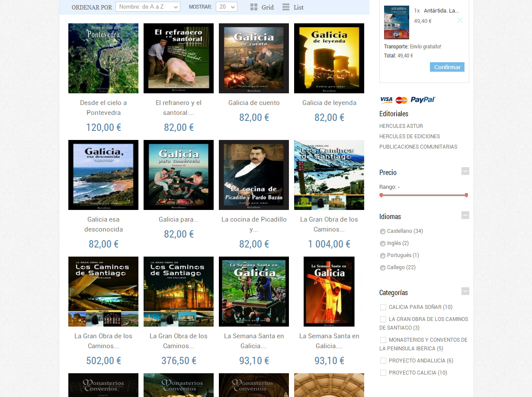This screenshot has height=397, width=532.
Task: Click the Galicia de leyenda title link
Action: point(329,103)
